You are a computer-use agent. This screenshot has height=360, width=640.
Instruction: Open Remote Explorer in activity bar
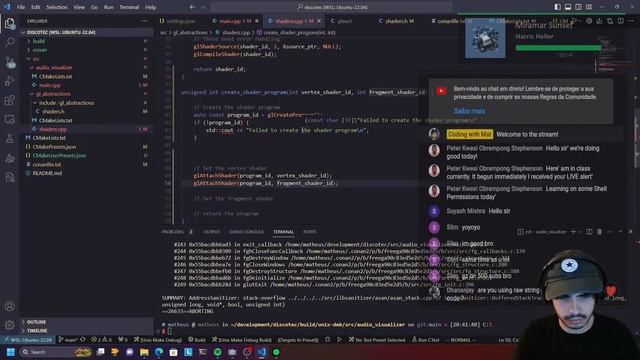click(x=9, y=119)
